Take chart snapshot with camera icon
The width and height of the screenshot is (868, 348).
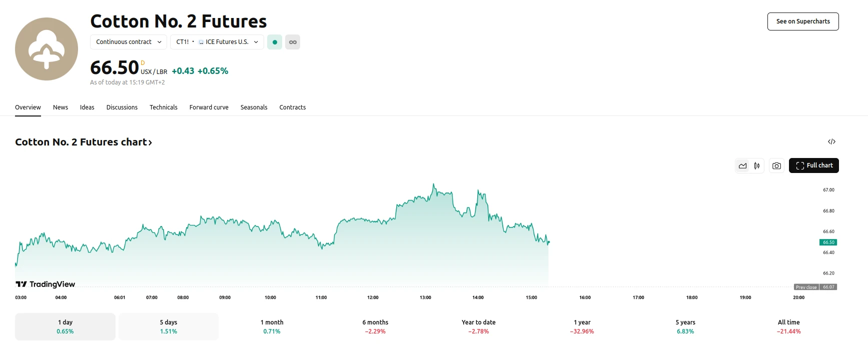pos(776,165)
